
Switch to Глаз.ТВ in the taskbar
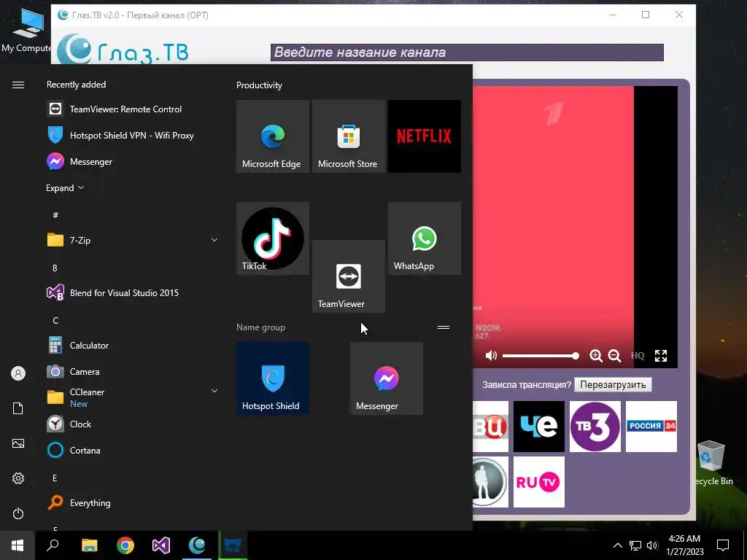[197, 545]
